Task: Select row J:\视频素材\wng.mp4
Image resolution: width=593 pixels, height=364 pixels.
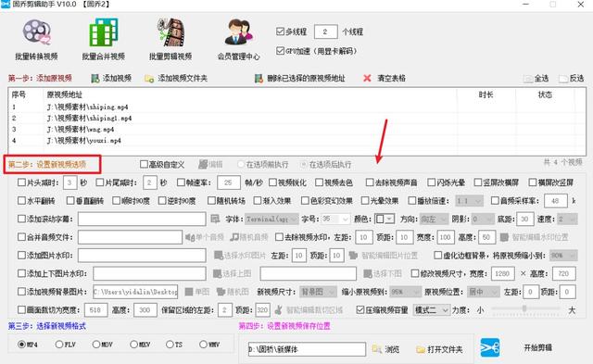Action: click(x=296, y=130)
